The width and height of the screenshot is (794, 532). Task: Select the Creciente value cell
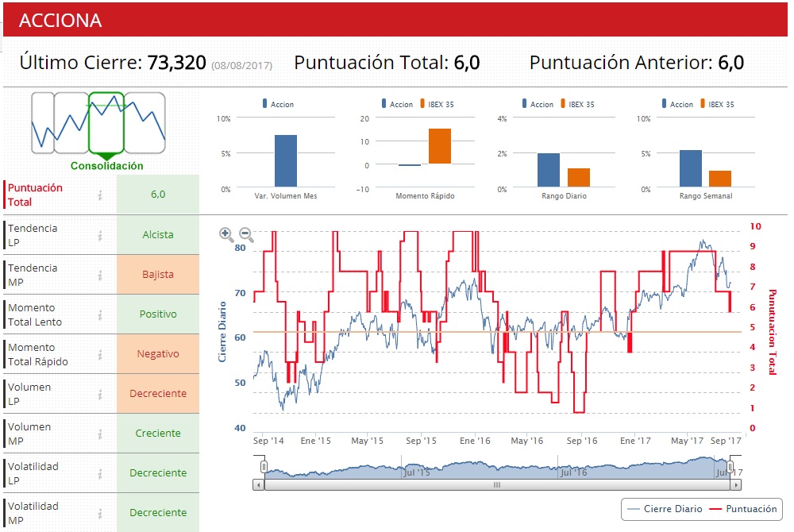coord(158,434)
